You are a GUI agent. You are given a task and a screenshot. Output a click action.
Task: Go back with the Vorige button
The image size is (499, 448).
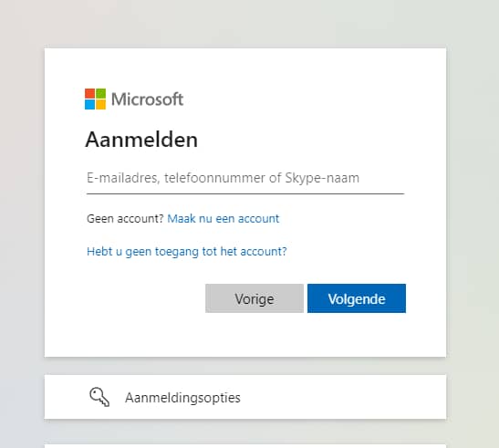255,298
